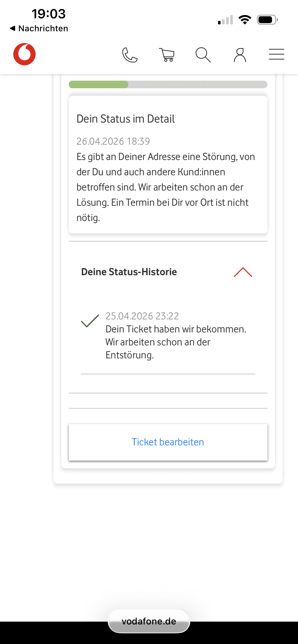Tap the 19:03 clock in status bar
298x644 pixels.
pyautogui.click(x=49, y=14)
